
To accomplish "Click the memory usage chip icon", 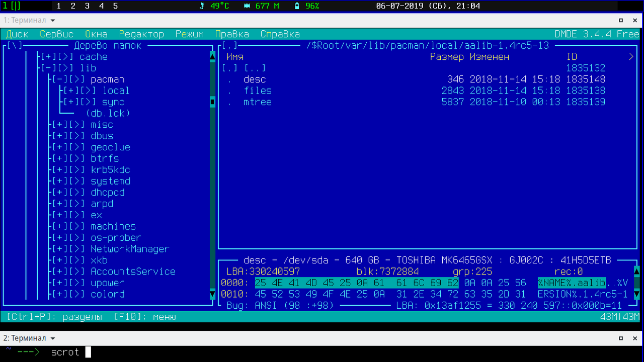I will [x=247, y=6].
